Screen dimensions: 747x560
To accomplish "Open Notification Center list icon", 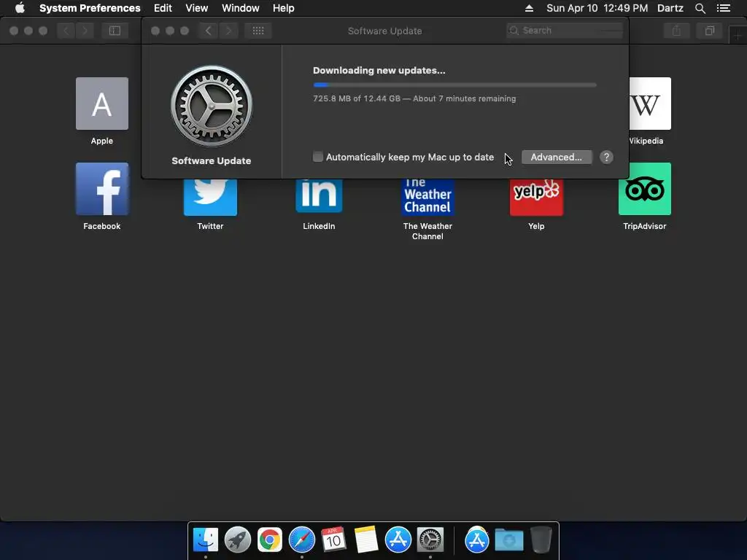I will coord(724,8).
